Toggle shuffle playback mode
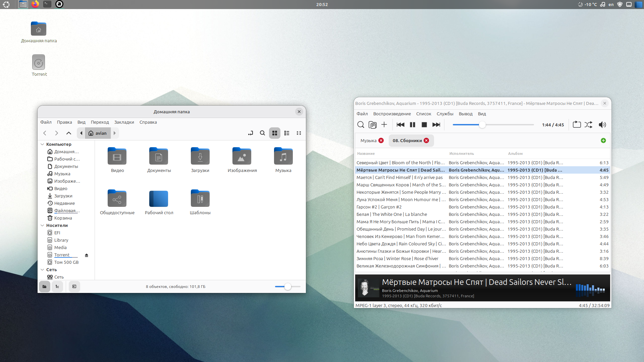The height and width of the screenshot is (362, 644). tap(588, 125)
